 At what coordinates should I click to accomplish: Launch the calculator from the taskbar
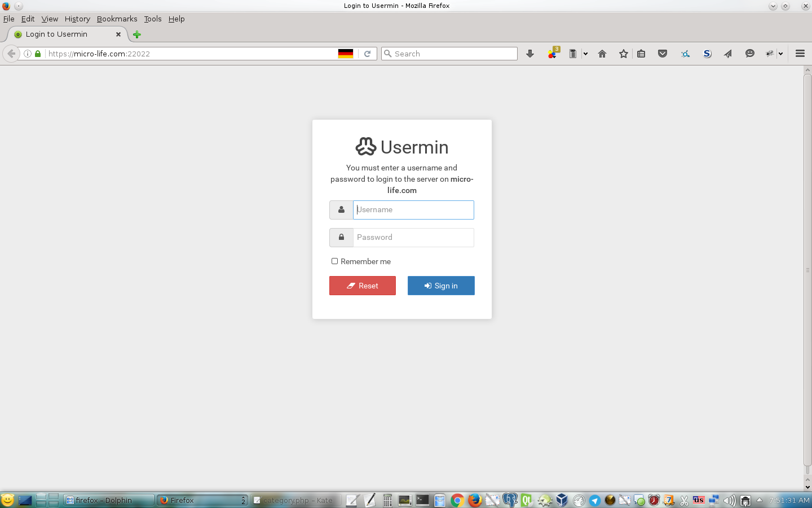tap(387, 500)
